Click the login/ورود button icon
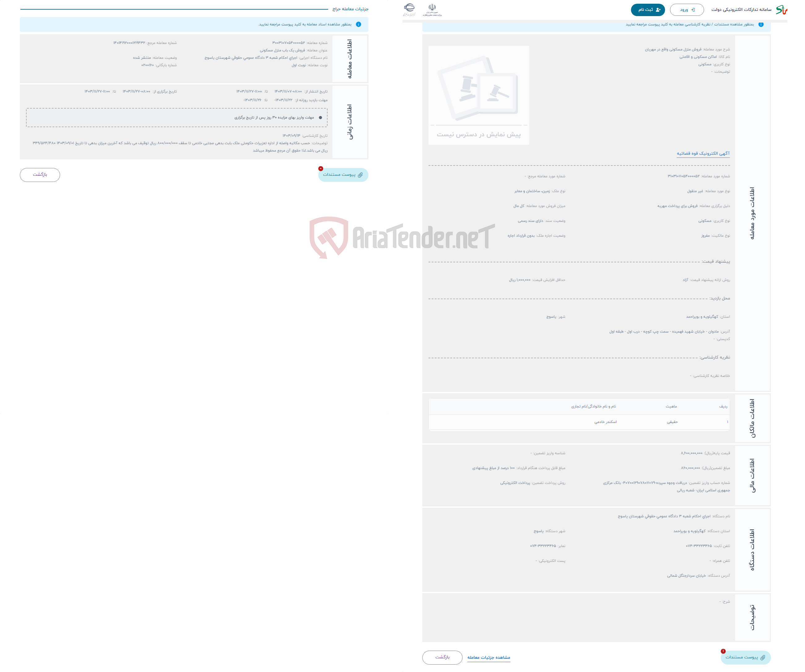 coord(685,10)
